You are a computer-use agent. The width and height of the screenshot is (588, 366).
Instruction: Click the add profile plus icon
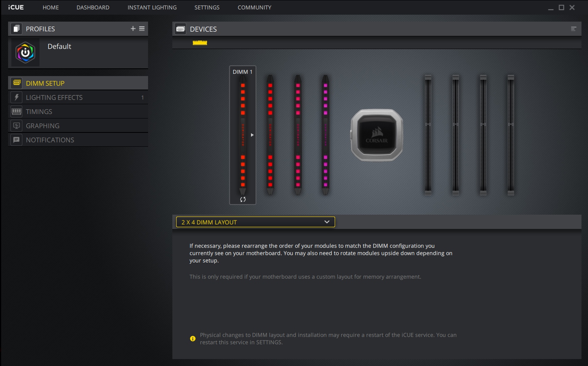133,29
